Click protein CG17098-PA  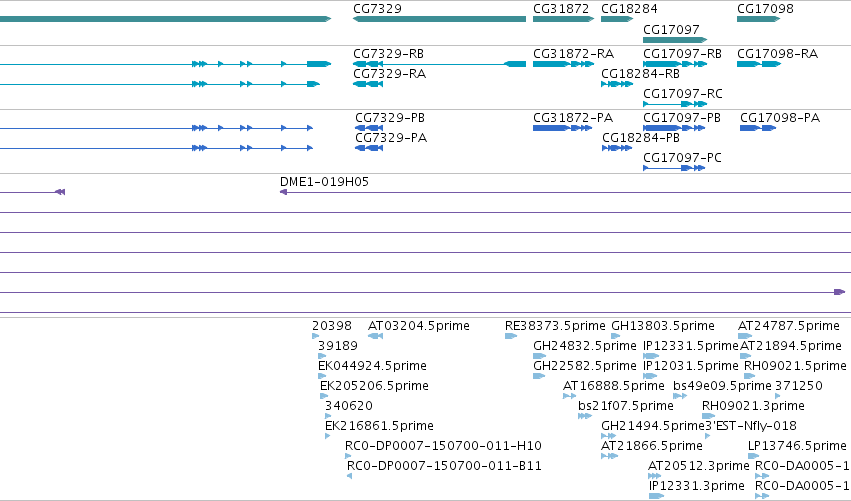[758, 128]
